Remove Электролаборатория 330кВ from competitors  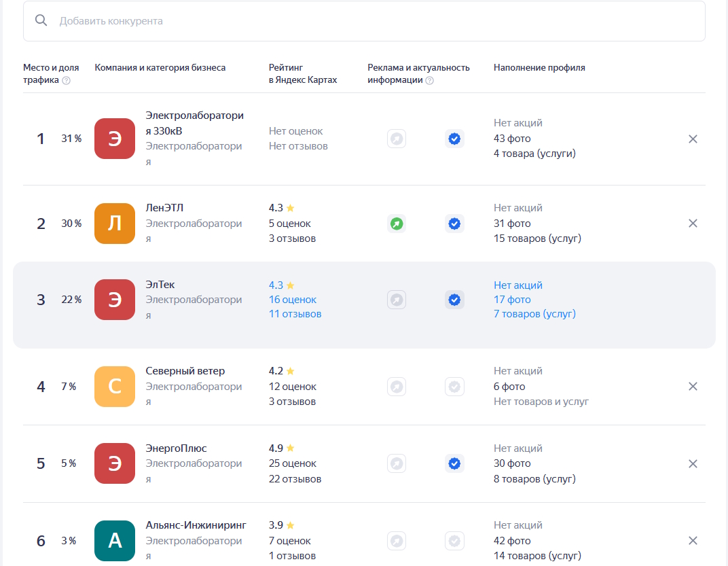(693, 139)
